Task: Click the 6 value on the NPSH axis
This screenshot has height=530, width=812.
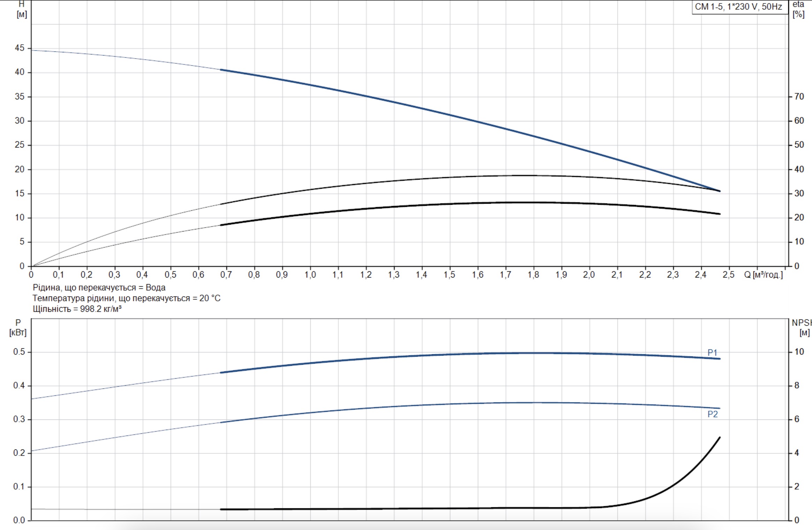Action: coord(796,419)
